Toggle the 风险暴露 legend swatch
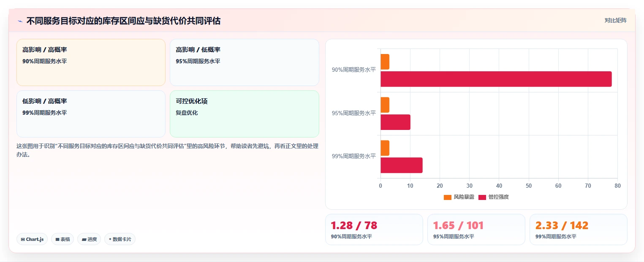The width and height of the screenshot is (644, 262). tap(448, 197)
